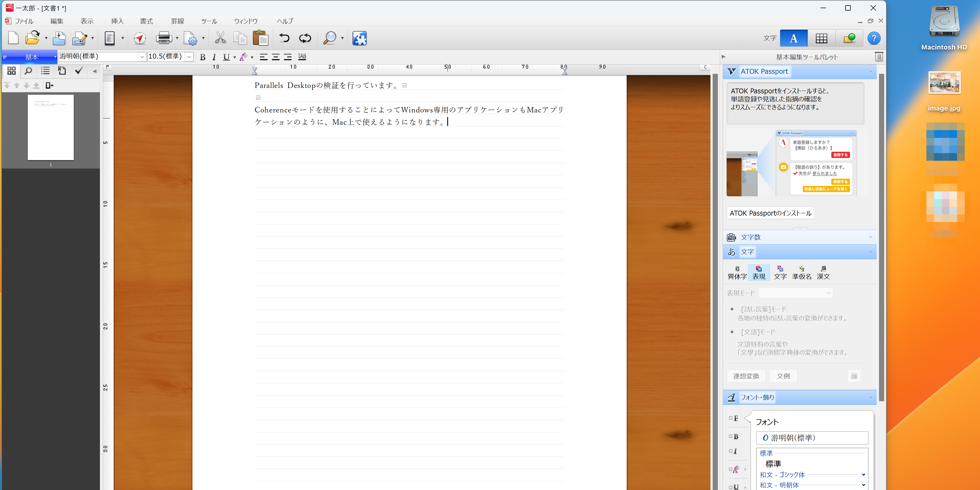The image size is (980, 490).
Task: Apply text color decoration A icon
Action: (x=244, y=57)
